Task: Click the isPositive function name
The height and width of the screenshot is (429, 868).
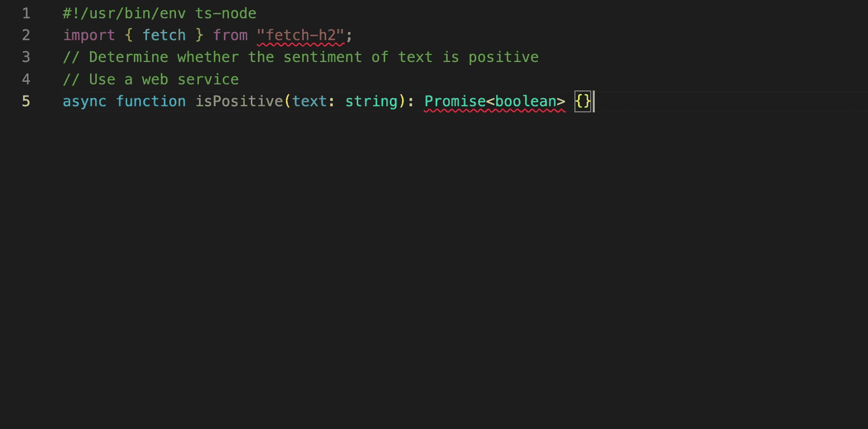Action: [239, 101]
